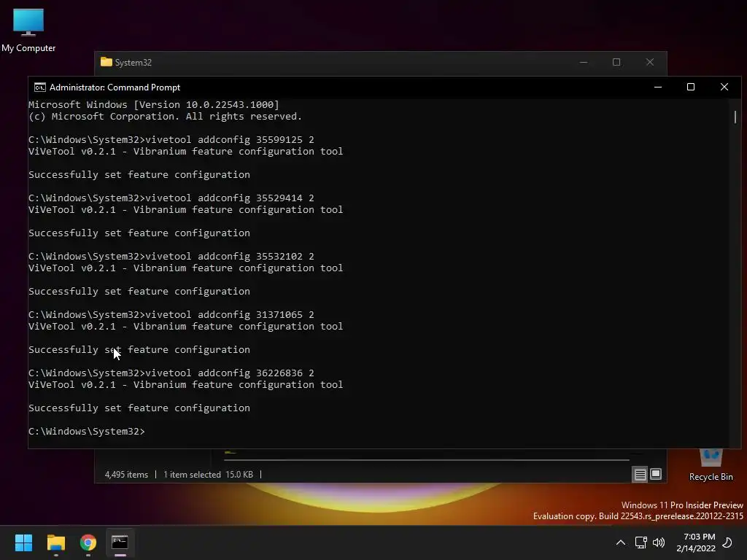Click the Command Prompt title bar icon

click(x=40, y=87)
